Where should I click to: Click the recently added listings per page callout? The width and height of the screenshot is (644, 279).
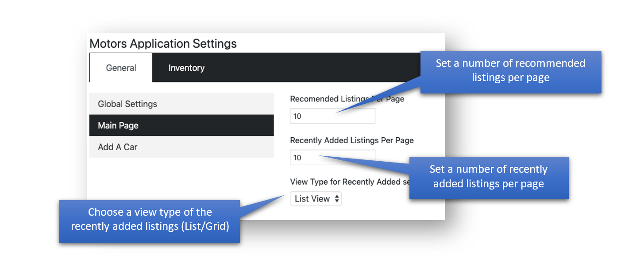tap(489, 178)
